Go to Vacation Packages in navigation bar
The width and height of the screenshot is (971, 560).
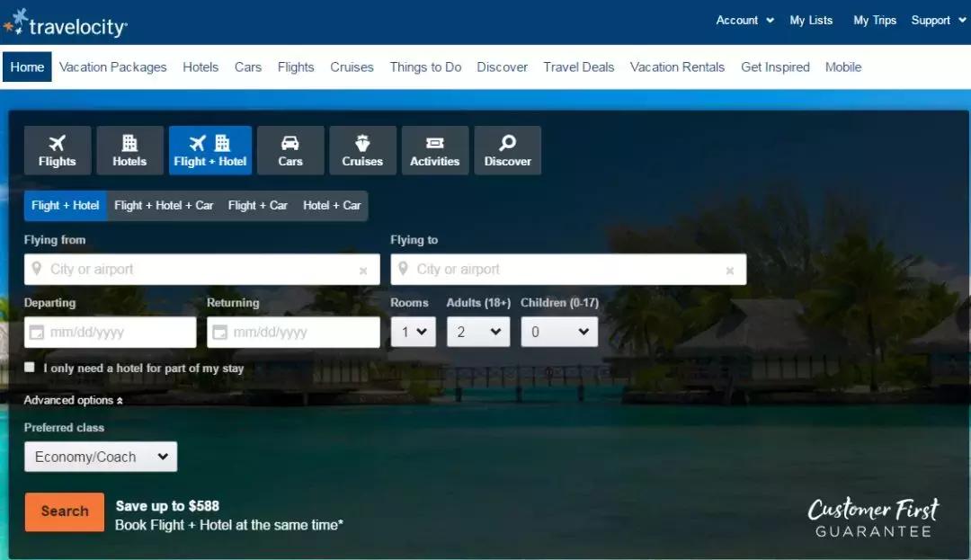tap(113, 67)
